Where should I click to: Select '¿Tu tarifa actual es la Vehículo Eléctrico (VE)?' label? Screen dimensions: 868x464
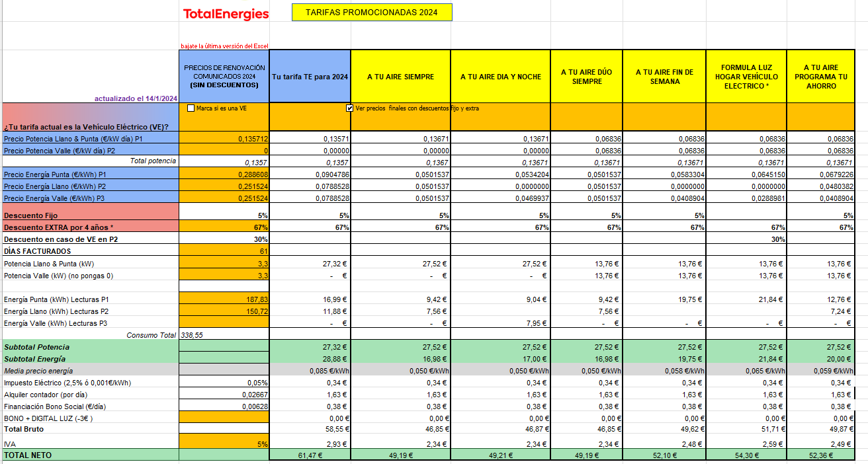pyautogui.click(x=86, y=127)
